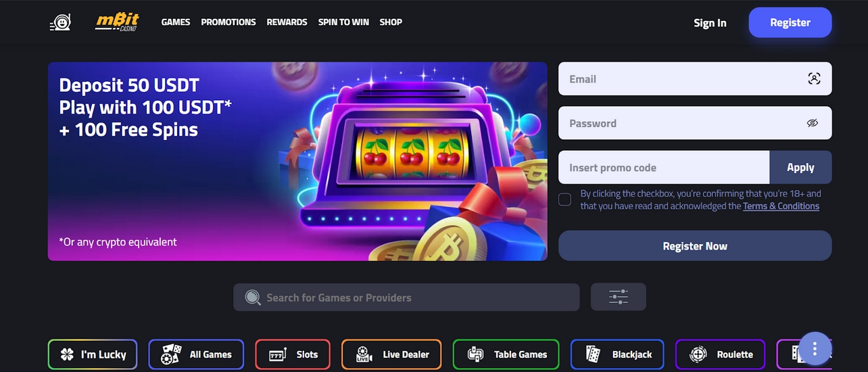
Task: Check the 18+ confirmation checkbox
Action: point(565,200)
